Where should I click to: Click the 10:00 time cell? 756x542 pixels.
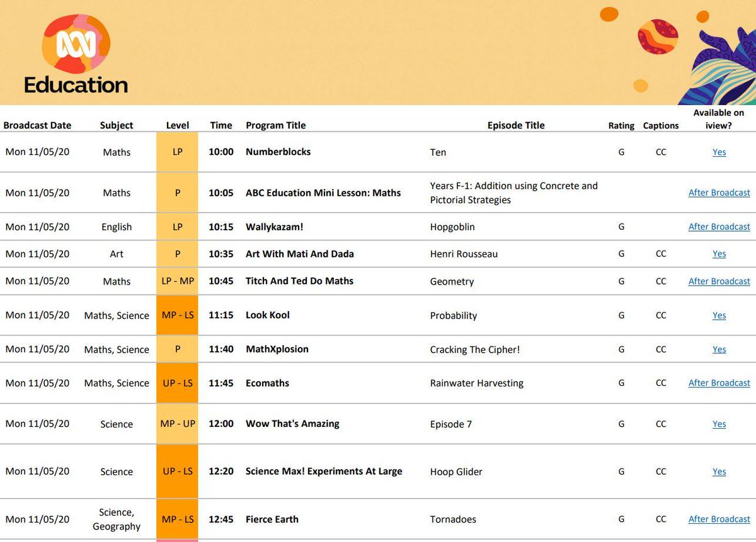[x=221, y=152]
